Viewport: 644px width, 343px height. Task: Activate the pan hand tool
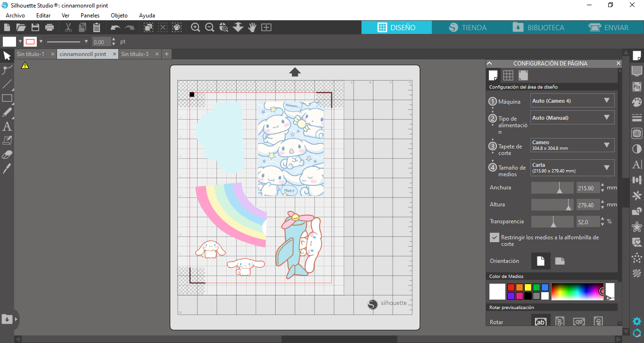tap(252, 27)
